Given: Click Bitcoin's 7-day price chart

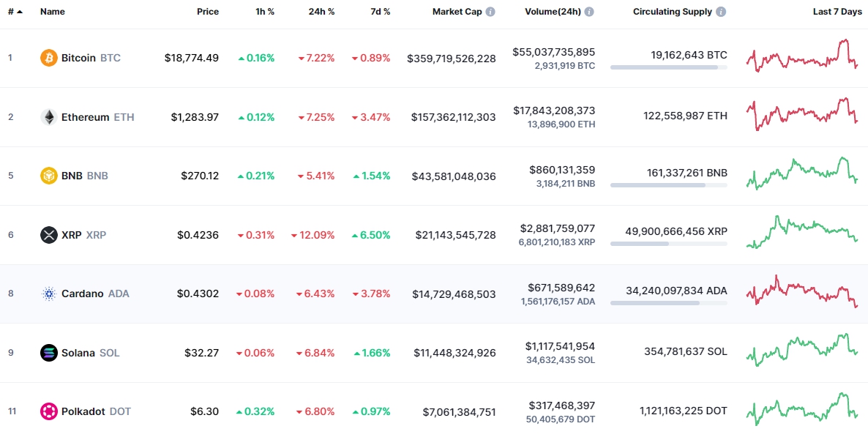Looking at the screenshot, I should point(802,56).
